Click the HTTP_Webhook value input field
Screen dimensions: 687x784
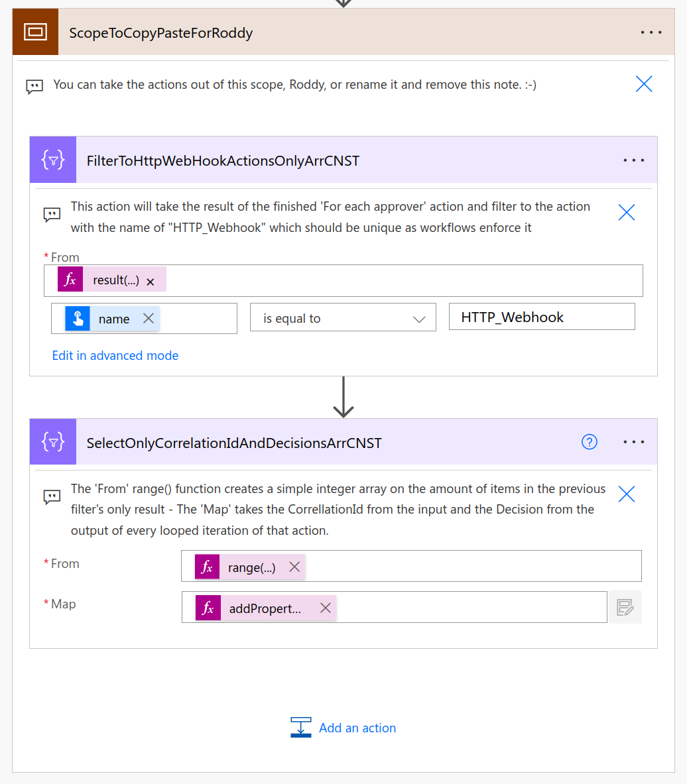tap(541, 317)
